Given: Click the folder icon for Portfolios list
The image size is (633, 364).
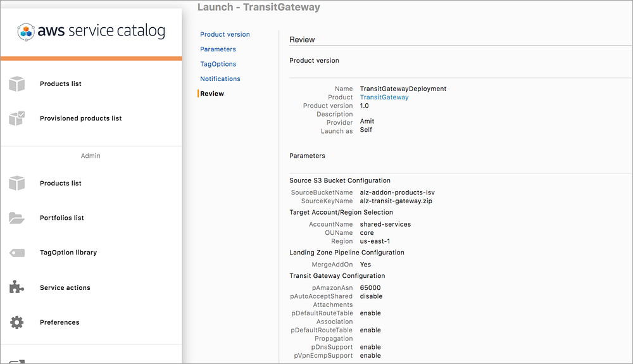Looking at the screenshot, I should 17,218.
